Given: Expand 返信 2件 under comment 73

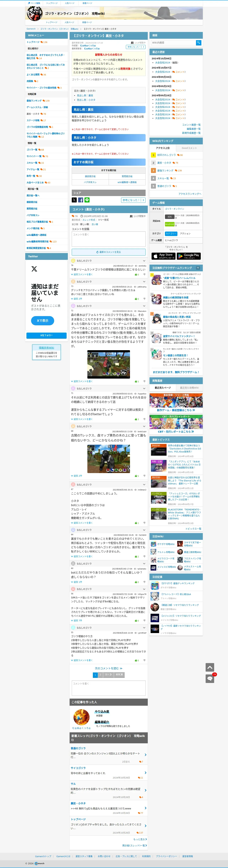Looking at the screenshot, I should pos(77,299).
